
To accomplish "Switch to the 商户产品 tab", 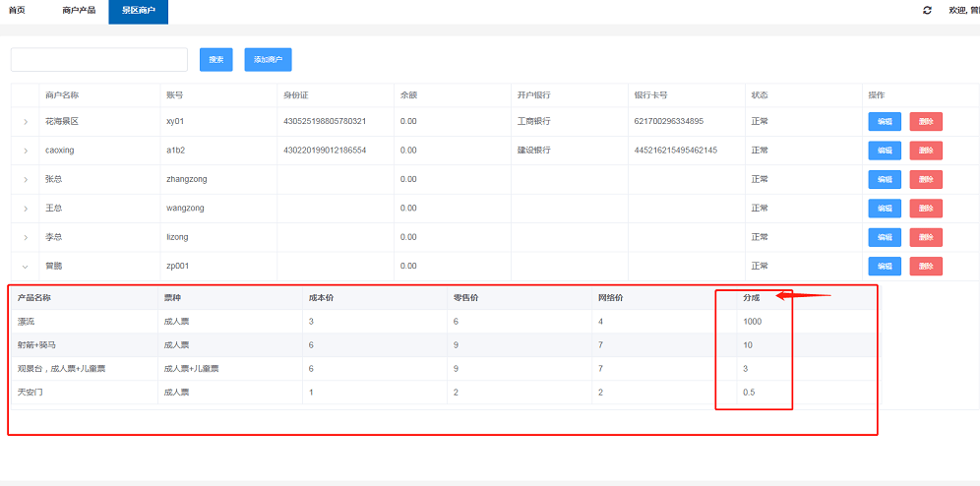I will click(80, 11).
